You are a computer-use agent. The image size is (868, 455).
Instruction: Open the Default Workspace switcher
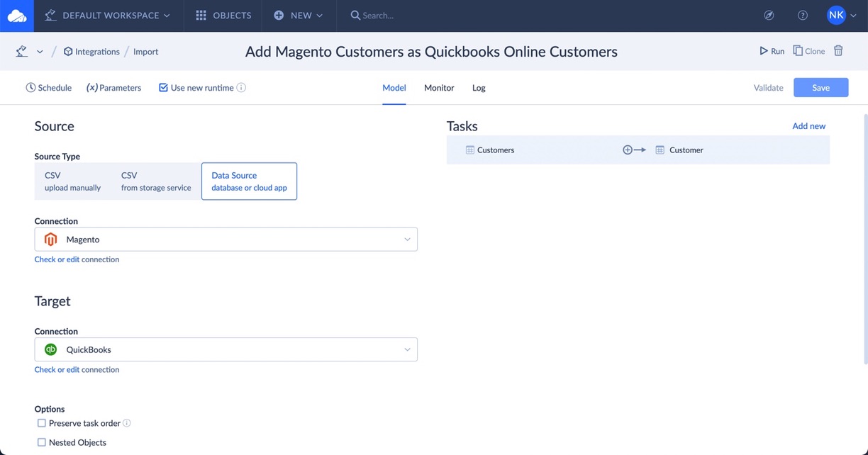[107, 16]
